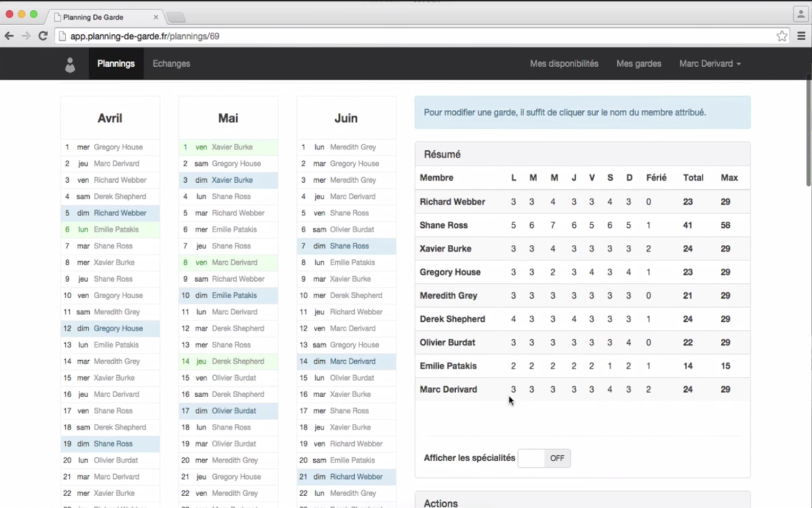Click Marc Derivard on 8 ven Mai
The width and height of the screenshot is (812, 508).
234,262
